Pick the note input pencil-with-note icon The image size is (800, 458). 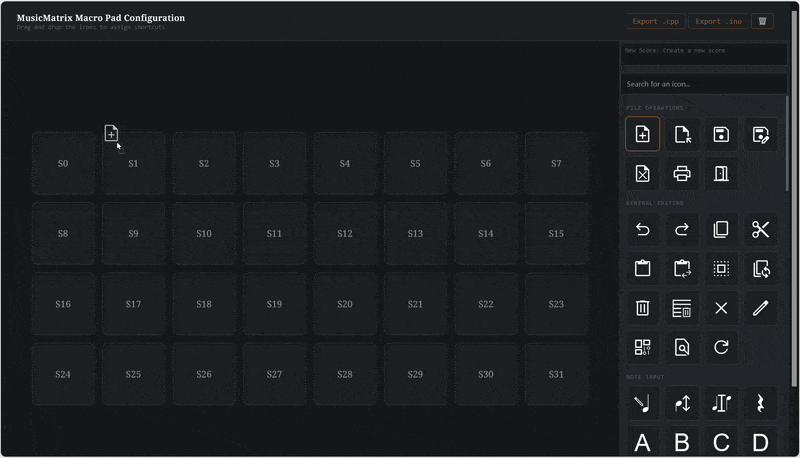[642, 403]
